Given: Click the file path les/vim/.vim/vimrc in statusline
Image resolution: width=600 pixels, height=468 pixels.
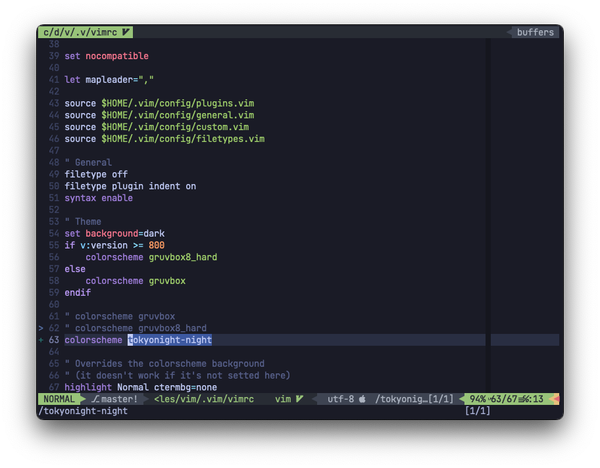Looking at the screenshot, I should [x=204, y=399].
